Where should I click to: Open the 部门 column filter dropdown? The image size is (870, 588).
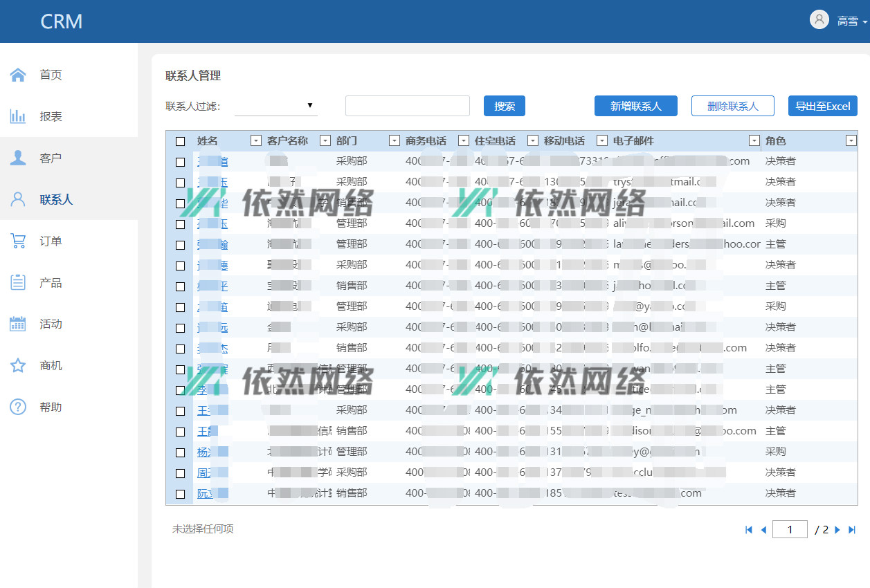[x=395, y=140]
